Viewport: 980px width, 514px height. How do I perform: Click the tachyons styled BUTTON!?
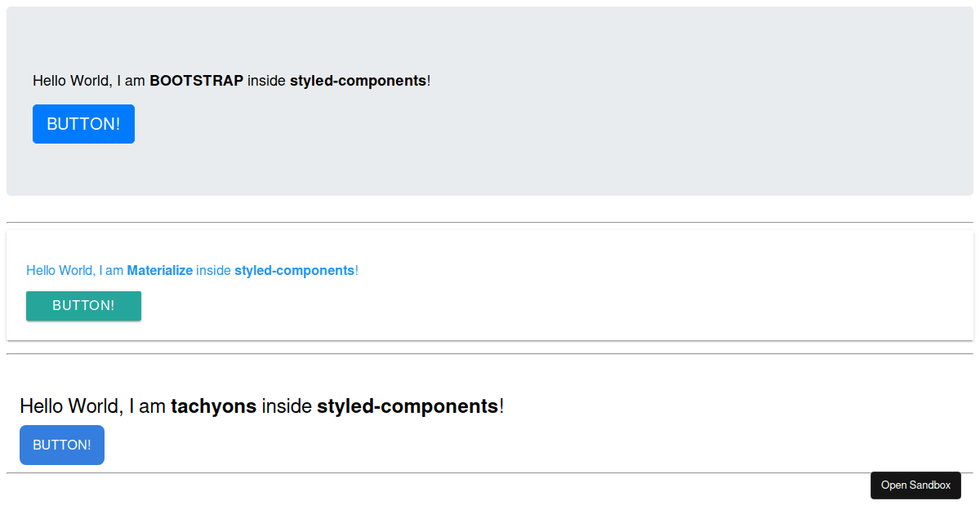(61, 445)
